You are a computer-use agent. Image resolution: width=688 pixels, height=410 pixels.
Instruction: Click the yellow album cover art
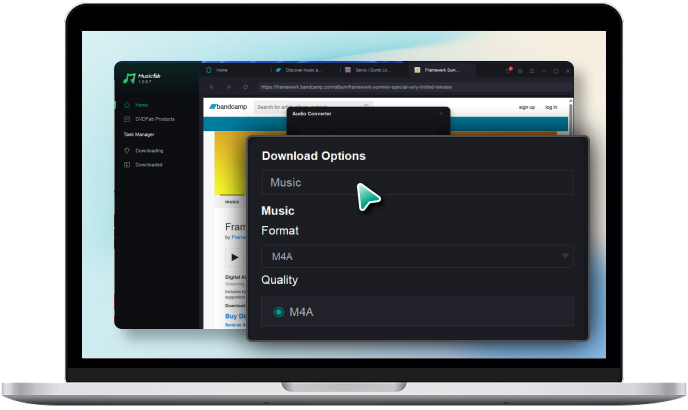(231, 163)
